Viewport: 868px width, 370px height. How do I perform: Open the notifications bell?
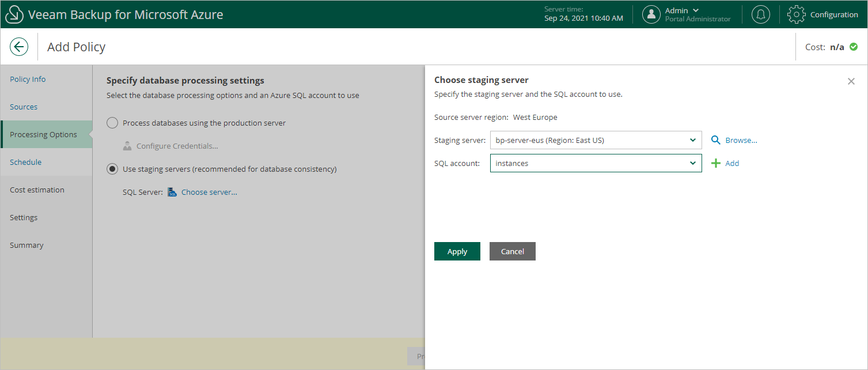tap(761, 14)
